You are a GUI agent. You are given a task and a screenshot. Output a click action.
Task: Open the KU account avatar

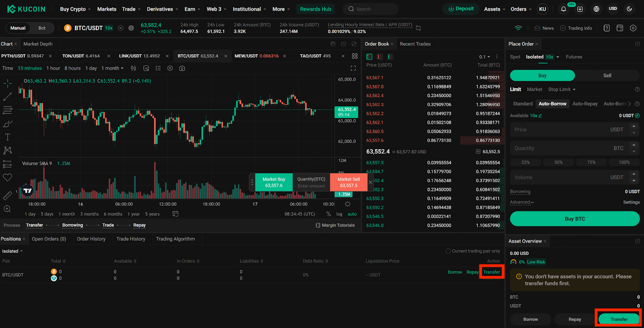[x=543, y=9]
